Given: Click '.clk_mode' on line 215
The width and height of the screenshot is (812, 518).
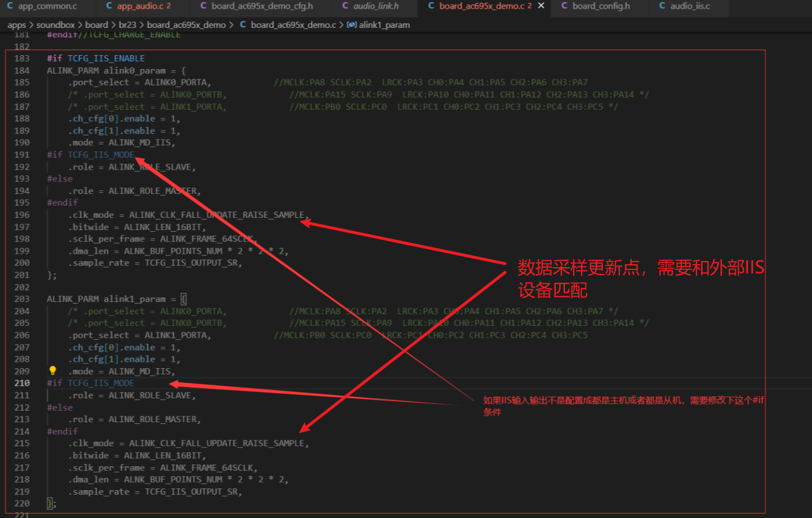Looking at the screenshot, I should click(x=91, y=443).
